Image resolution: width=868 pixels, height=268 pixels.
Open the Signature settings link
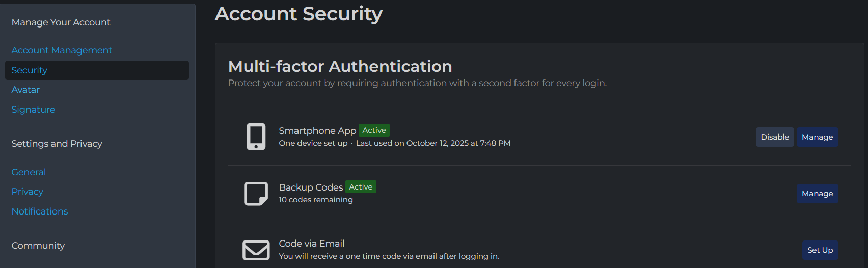[x=33, y=110]
